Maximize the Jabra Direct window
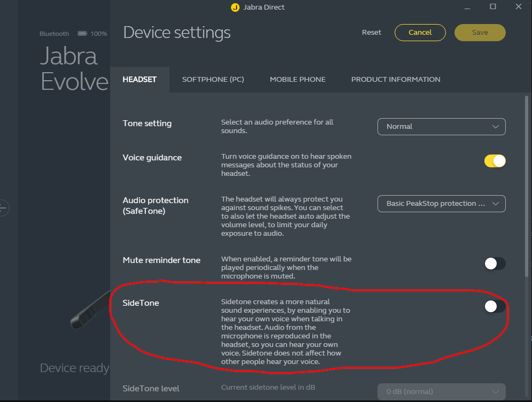Viewport: 532px width, 402px height. tap(493, 6)
